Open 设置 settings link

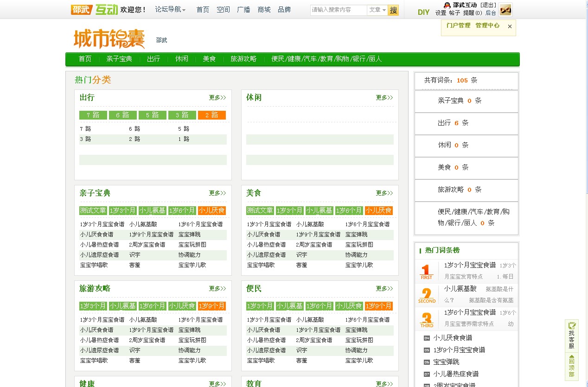[x=441, y=13]
